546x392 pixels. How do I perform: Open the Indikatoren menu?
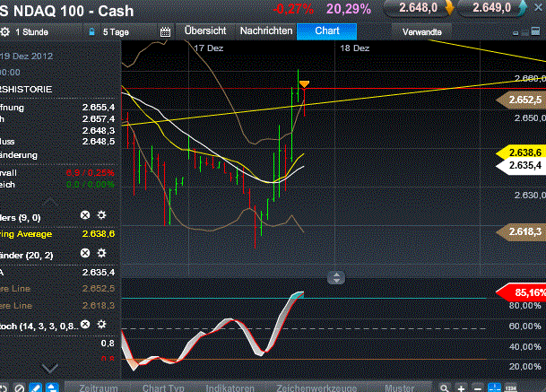coord(230,388)
